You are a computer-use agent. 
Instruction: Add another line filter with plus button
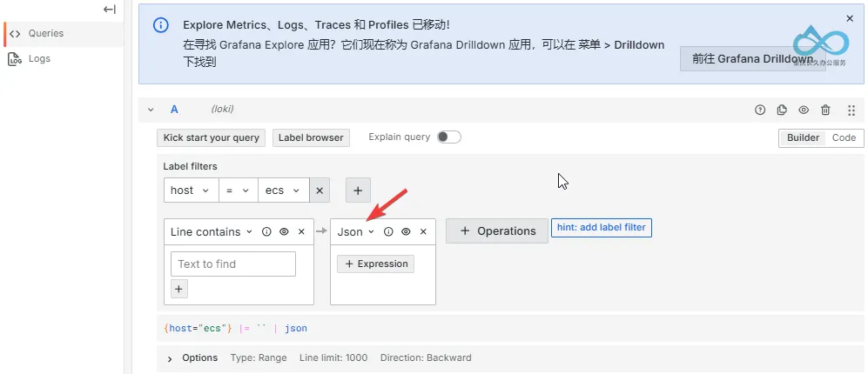coord(179,289)
